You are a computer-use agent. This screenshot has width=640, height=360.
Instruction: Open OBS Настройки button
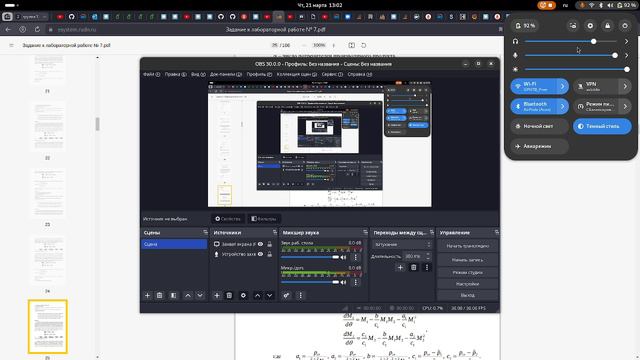[467, 283]
